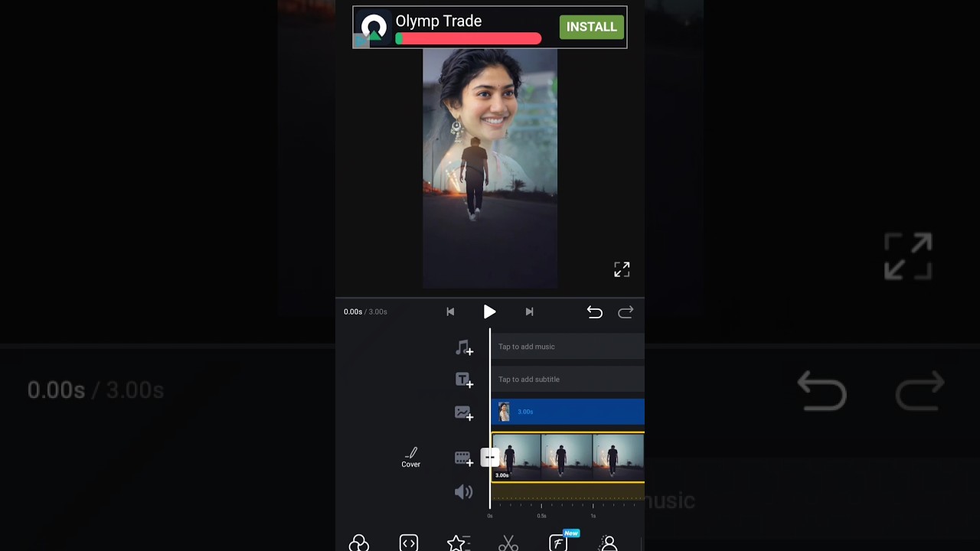Click the transition button at clip start
This screenshot has height=551, width=980.
click(x=489, y=458)
